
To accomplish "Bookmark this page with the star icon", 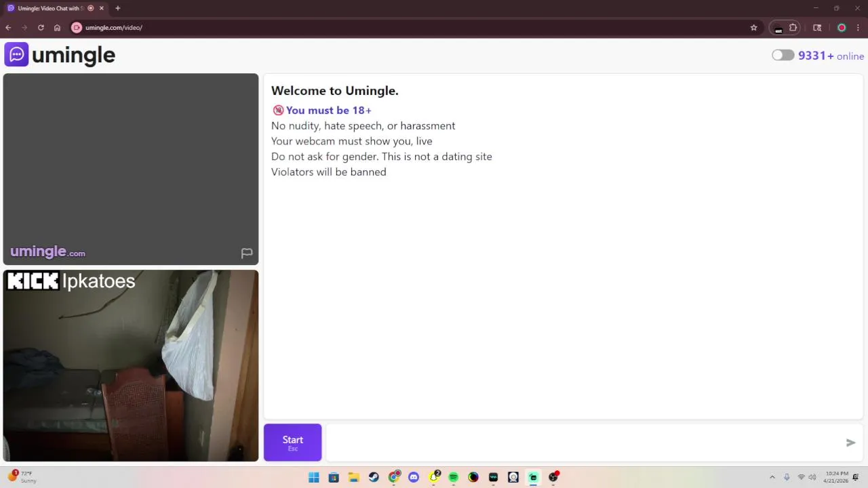I will coord(753,28).
